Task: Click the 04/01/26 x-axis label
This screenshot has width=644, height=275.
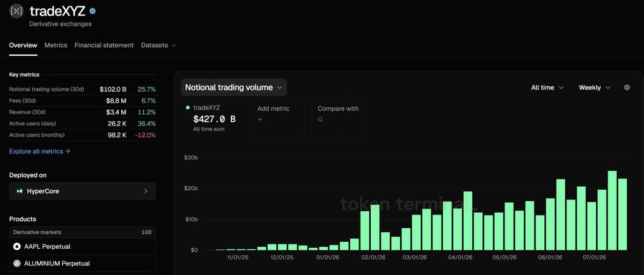Action: click(460, 257)
